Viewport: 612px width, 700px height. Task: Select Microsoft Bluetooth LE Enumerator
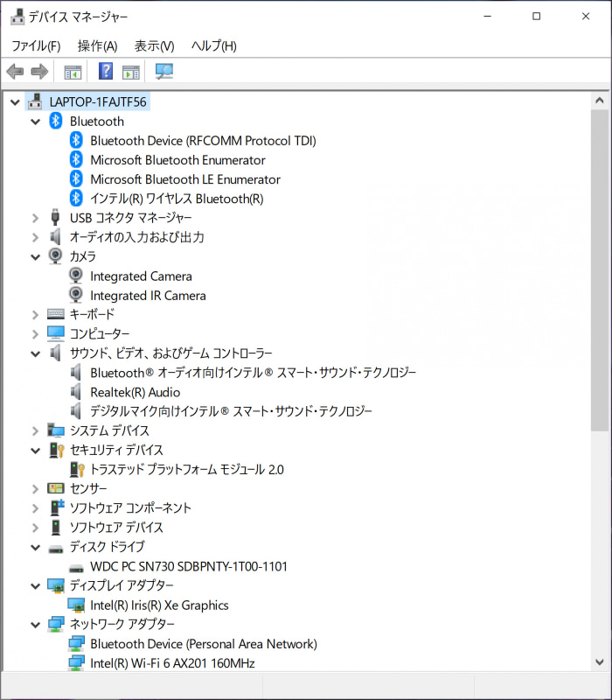185,179
